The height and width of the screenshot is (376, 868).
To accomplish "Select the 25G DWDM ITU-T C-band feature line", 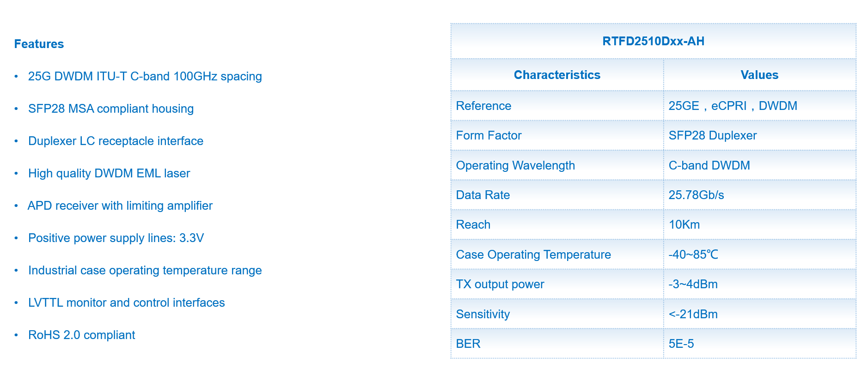I will point(145,76).
